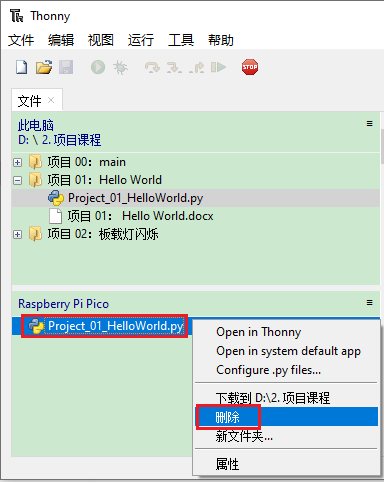Select 项目 02: 板载灯闪烁 row
The height and width of the screenshot is (483, 385).
196,234
